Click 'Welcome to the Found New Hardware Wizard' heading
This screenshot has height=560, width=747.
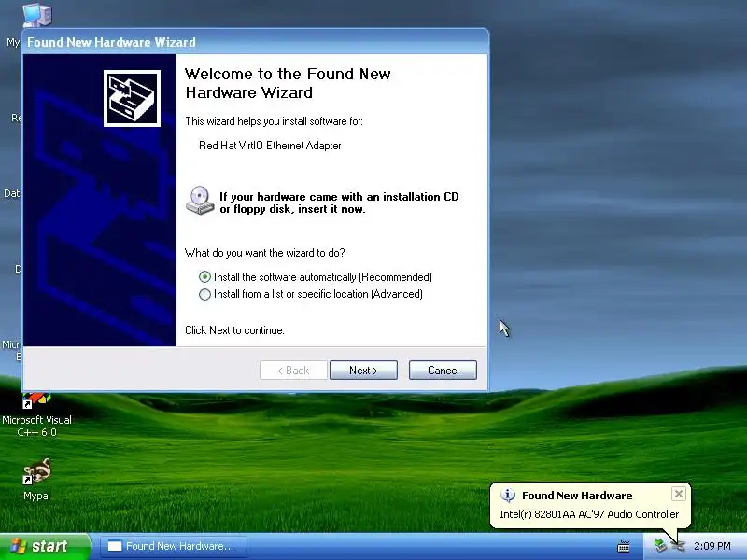point(288,83)
